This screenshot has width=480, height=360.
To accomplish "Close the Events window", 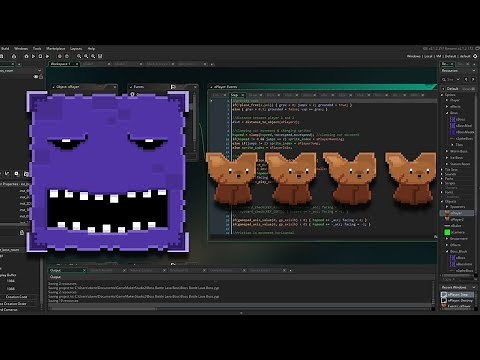I will pos(195,87).
